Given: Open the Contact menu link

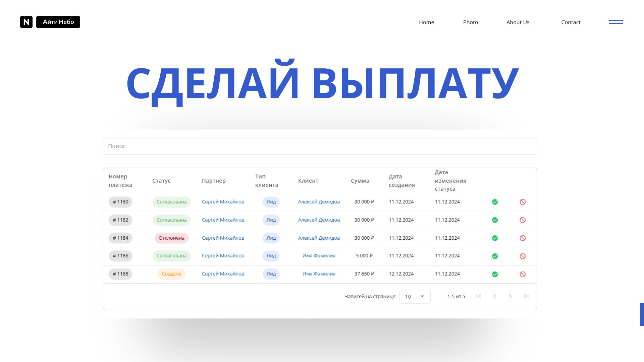Looking at the screenshot, I should click(x=571, y=22).
